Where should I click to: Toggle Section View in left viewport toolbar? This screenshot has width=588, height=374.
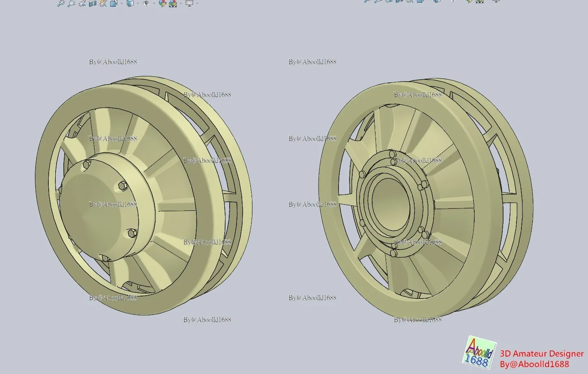pos(93,3)
